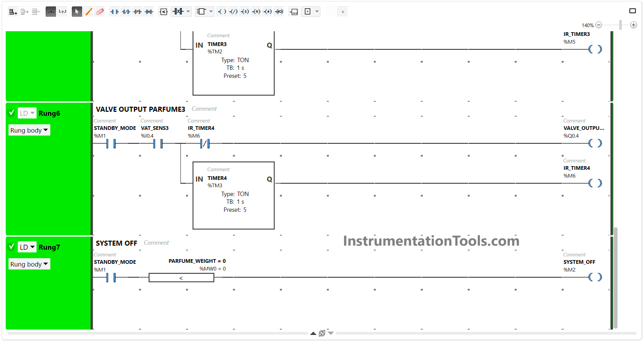Insert the jump/call coil (#)

pos(268,12)
